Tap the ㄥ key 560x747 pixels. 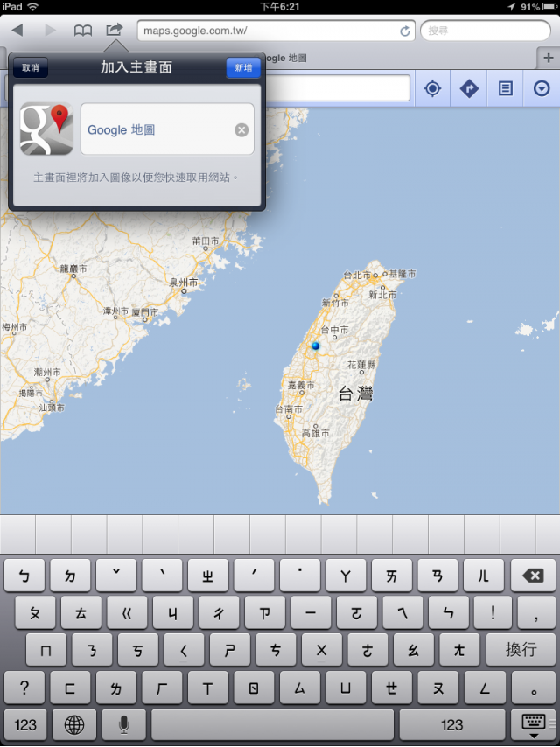pyautogui.click(x=484, y=688)
